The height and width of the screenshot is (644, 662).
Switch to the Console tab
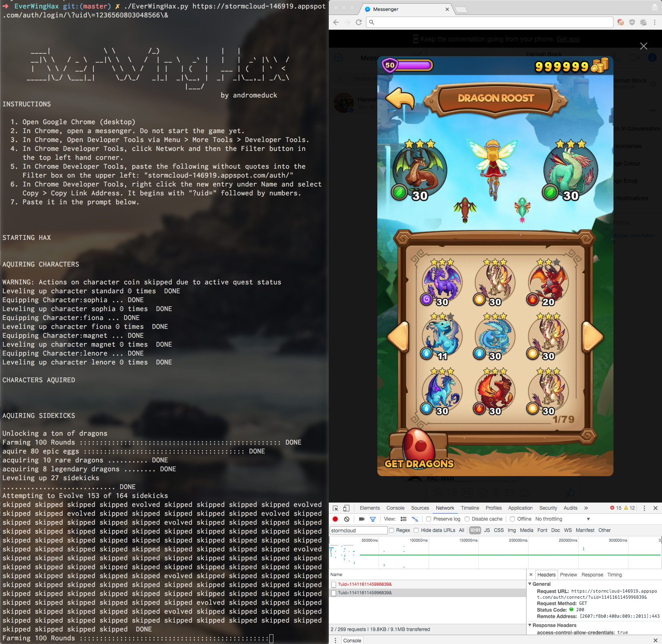395,508
